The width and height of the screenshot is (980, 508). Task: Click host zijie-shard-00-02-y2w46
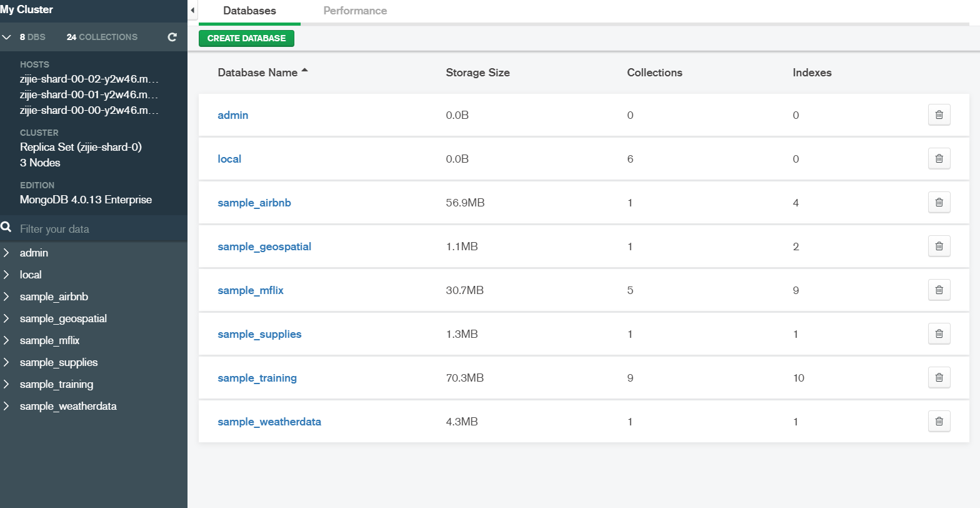tap(89, 79)
